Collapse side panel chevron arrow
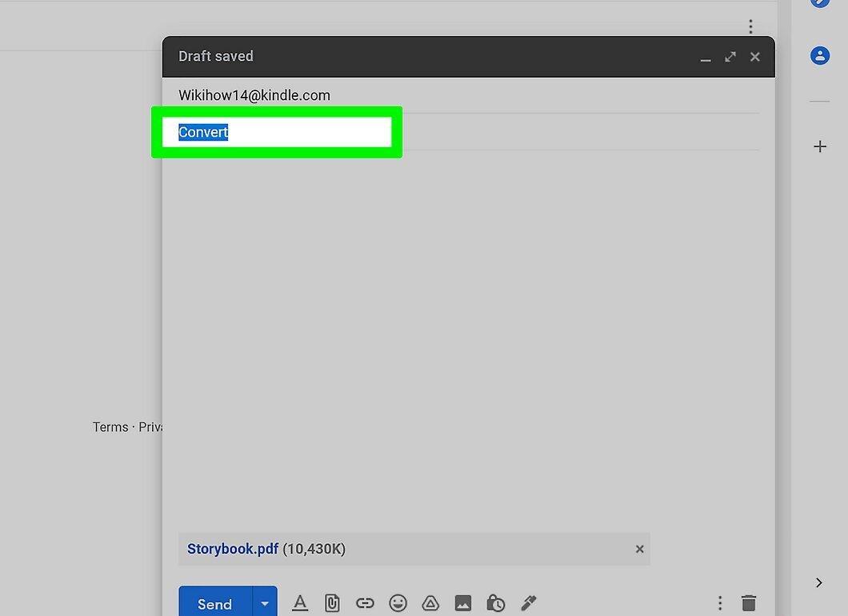The image size is (848, 616). coord(818,582)
